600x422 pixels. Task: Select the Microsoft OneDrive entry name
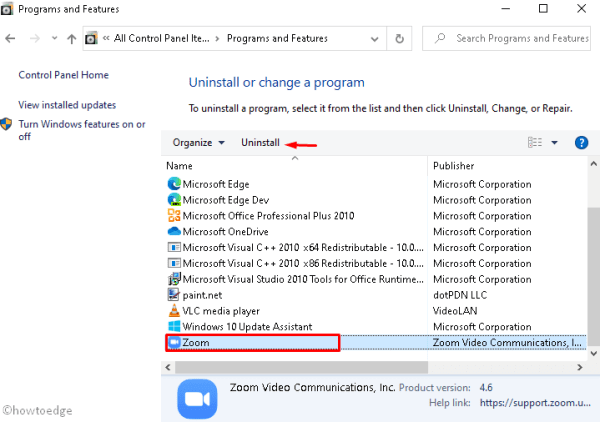point(225,231)
